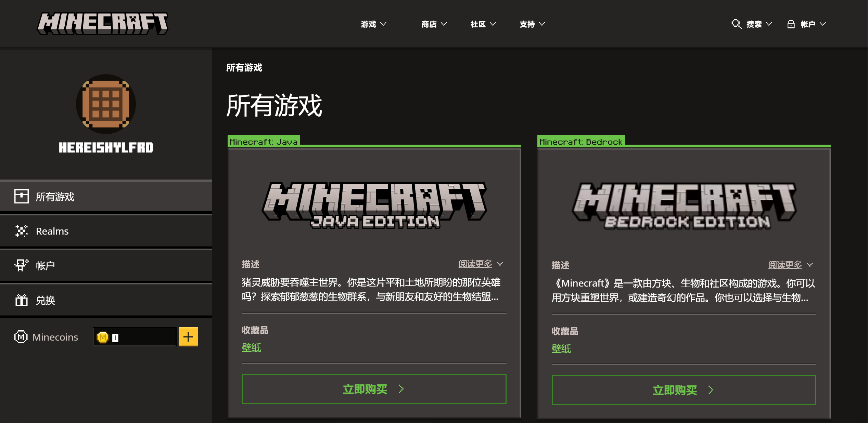Click the Minecraft Java Edition logo
The width and height of the screenshot is (868, 423).
(374, 205)
